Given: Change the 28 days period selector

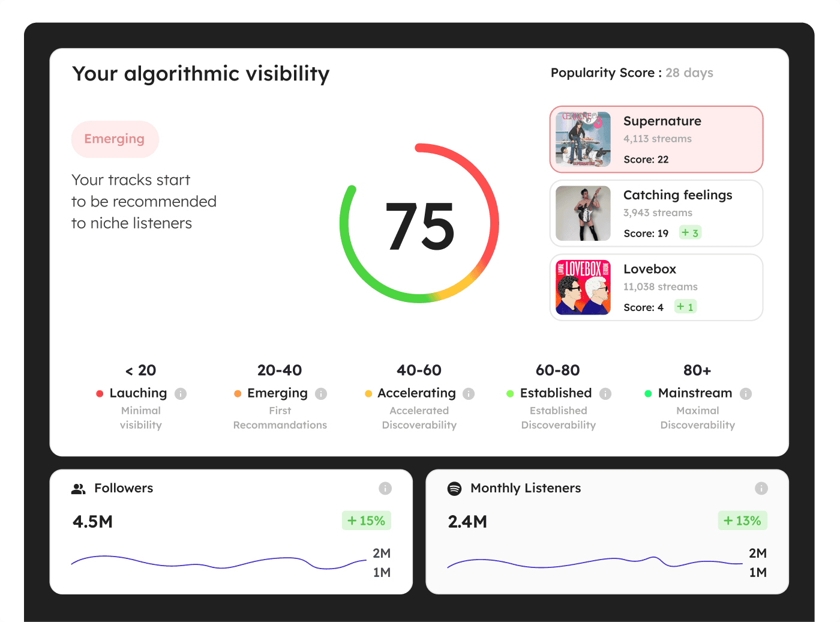Looking at the screenshot, I should 689,73.
